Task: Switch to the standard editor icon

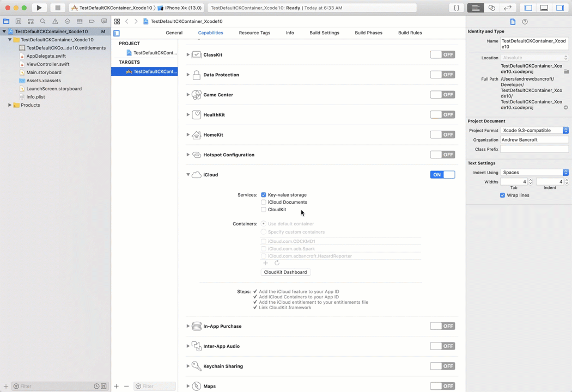Action: point(476,8)
